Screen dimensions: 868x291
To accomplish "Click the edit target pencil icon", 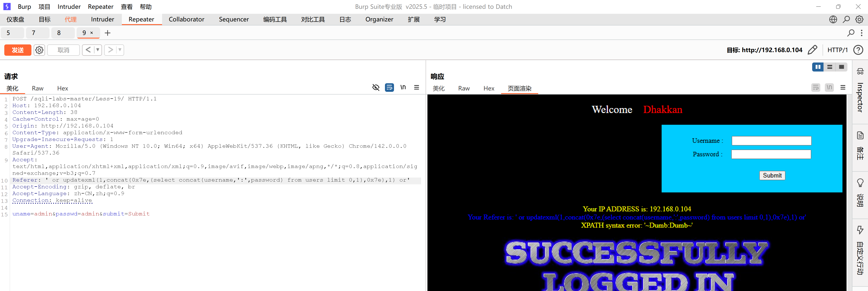I will coord(812,50).
